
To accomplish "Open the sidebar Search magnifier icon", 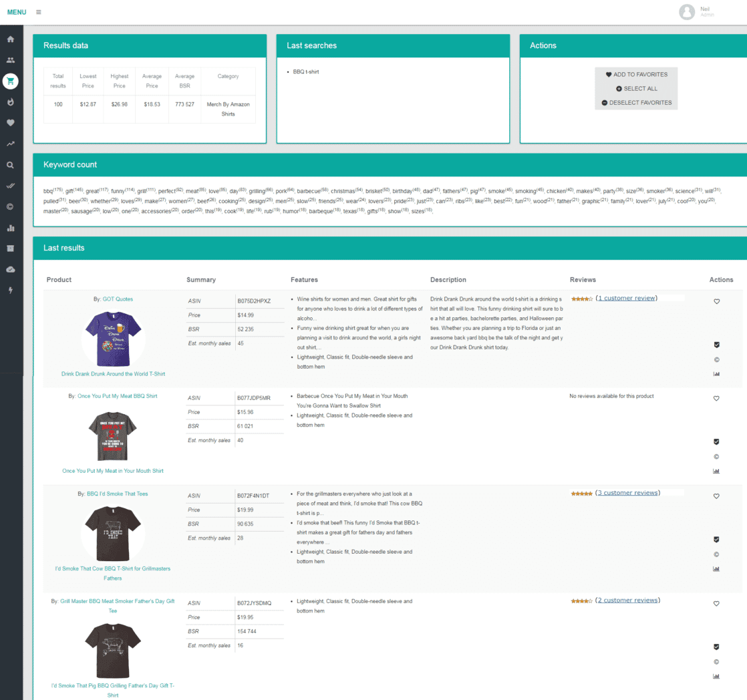I will tap(11, 165).
